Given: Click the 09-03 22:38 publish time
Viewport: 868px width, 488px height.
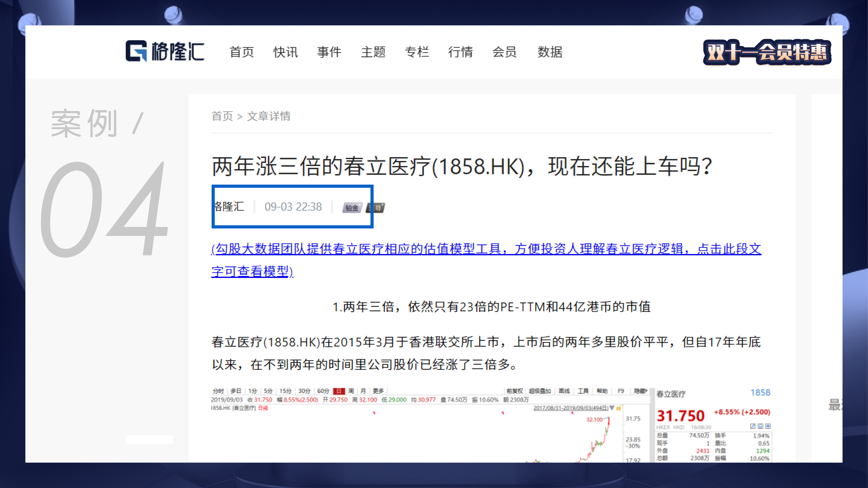Looking at the screenshot, I should pos(293,207).
